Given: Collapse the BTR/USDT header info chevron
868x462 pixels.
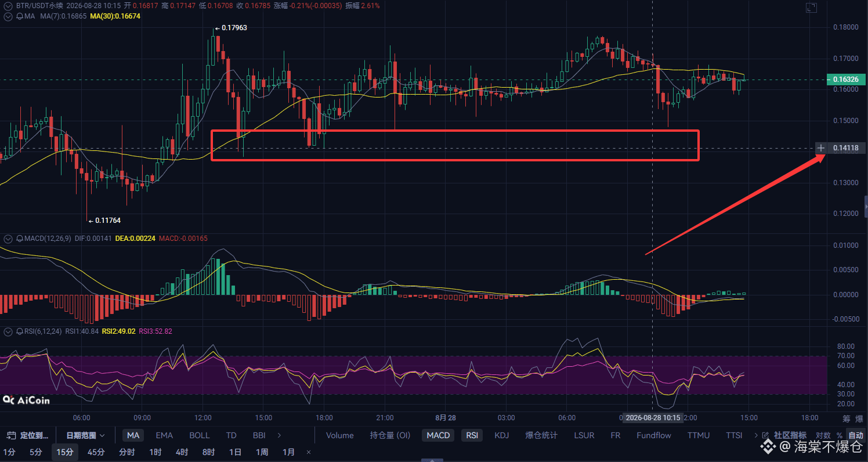Looking at the screenshot, I should pyautogui.click(x=8, y=6).
